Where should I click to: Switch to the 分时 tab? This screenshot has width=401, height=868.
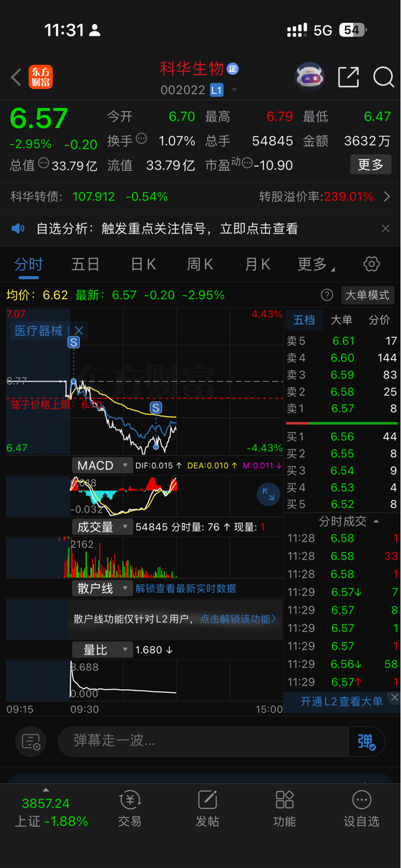tap(28, 264)
